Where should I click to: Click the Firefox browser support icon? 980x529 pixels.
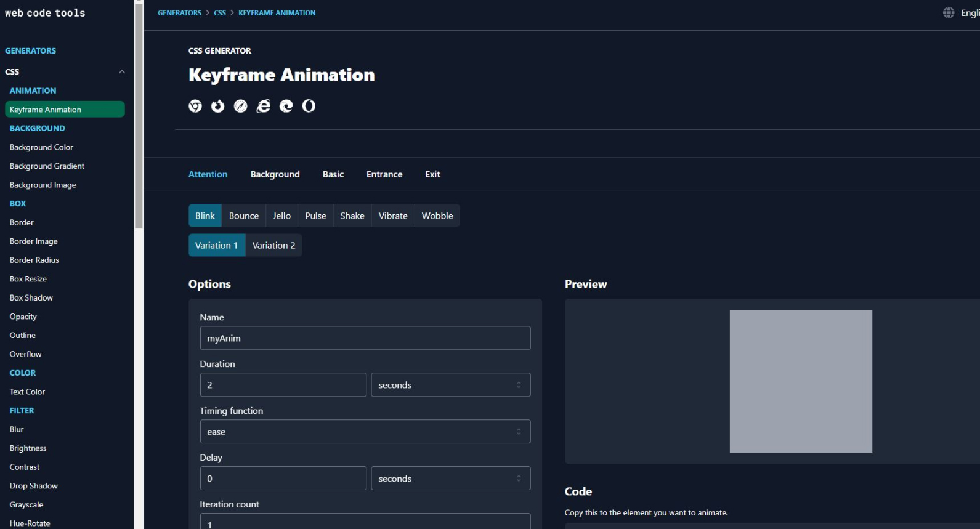[217, 106]
